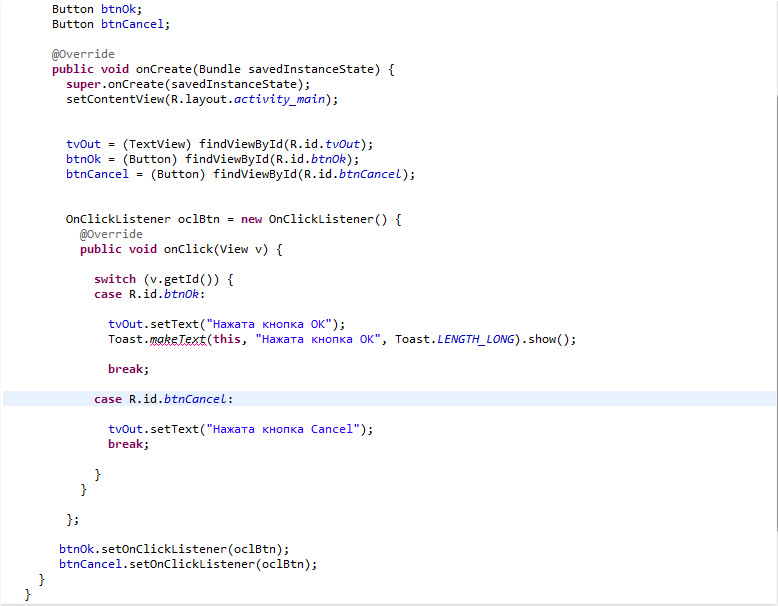
Task: Click the tvOut findViewById assignment line
Action: 219,144
